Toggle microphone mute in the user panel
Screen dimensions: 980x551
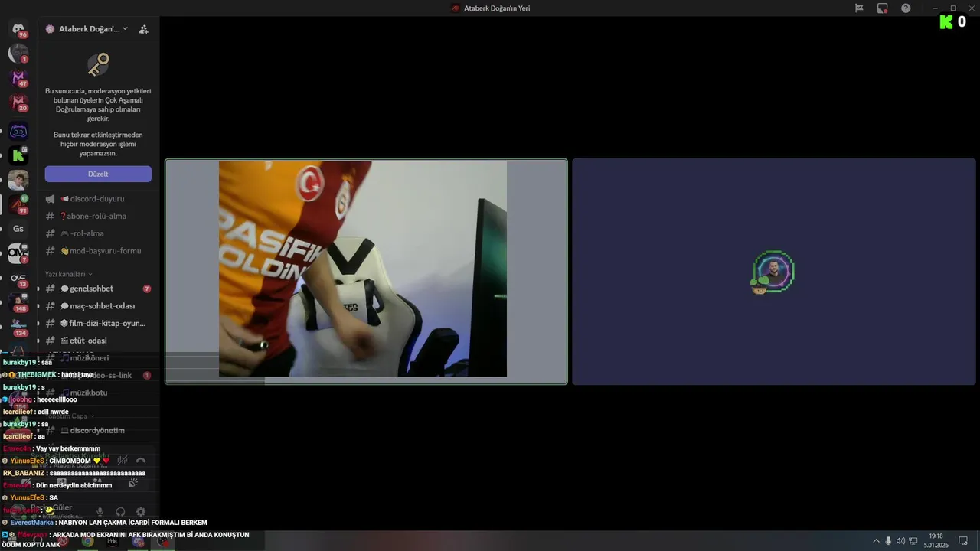(100, 511)
